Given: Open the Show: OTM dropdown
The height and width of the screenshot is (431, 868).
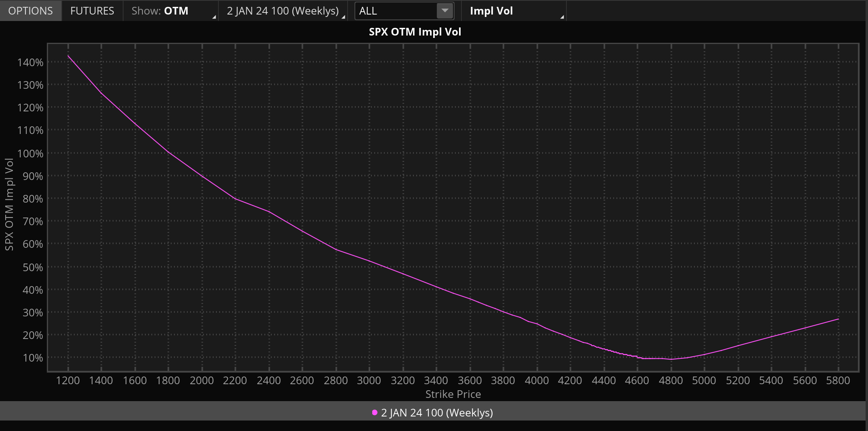Looking at the screenshot, I should pyautogui.click(x=171, y=11).
